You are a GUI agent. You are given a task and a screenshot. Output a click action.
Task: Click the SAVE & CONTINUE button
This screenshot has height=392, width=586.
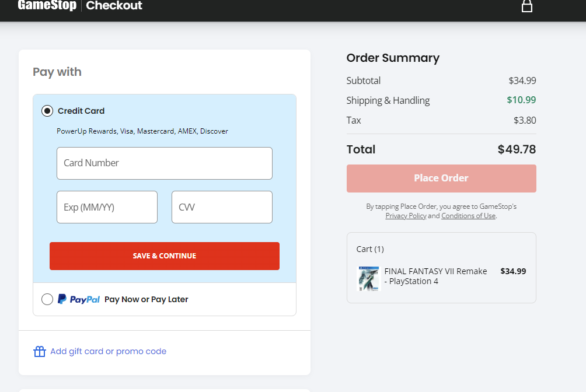(165, 256)
